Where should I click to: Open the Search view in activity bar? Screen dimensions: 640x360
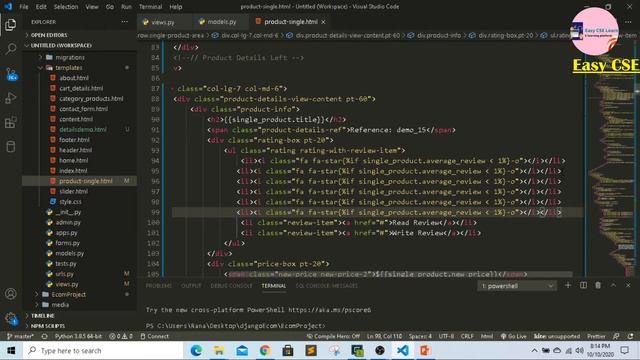click(x=11, y=49)
